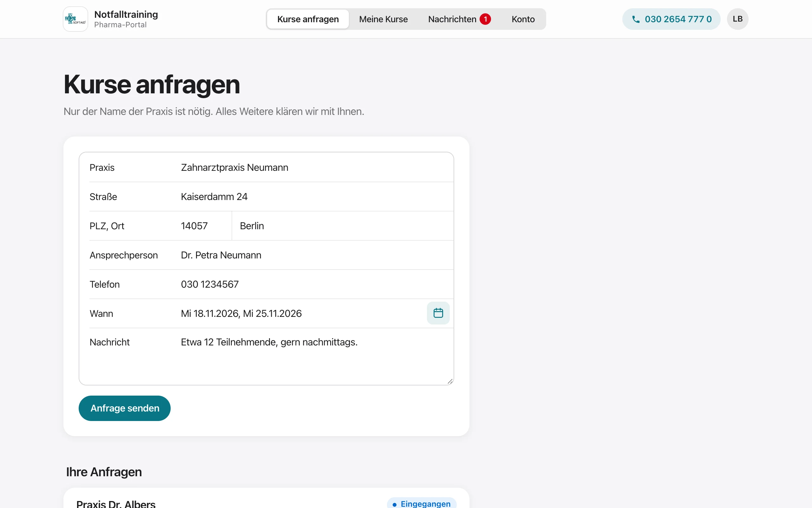Click the Softaid logo icon
The image size is (812, 508).
pyautogui.click(x=75, y=19)
